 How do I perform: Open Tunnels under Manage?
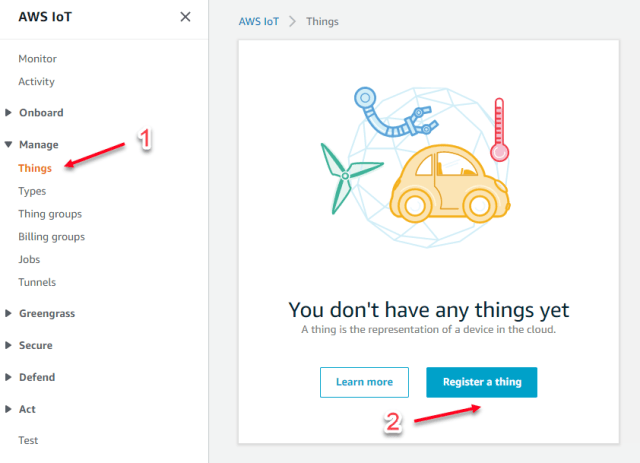pyautogui.click(x=37, y=282)
